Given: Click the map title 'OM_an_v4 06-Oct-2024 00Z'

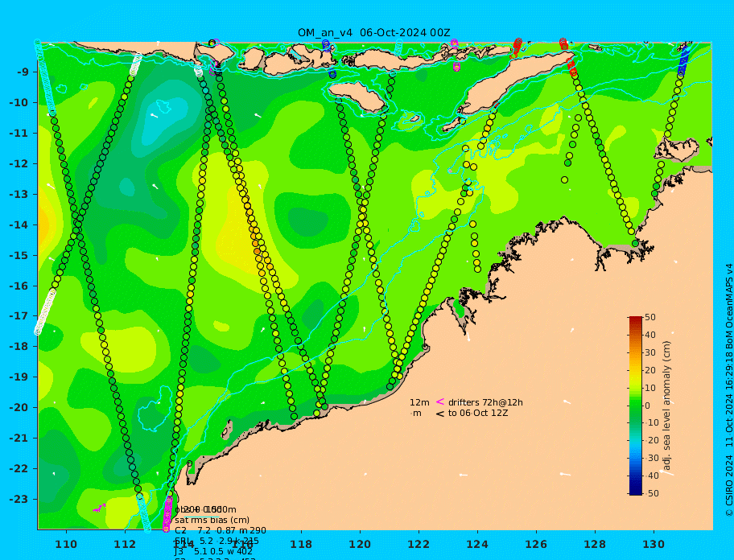Looking at the screenshot, I should click(374, 33).
